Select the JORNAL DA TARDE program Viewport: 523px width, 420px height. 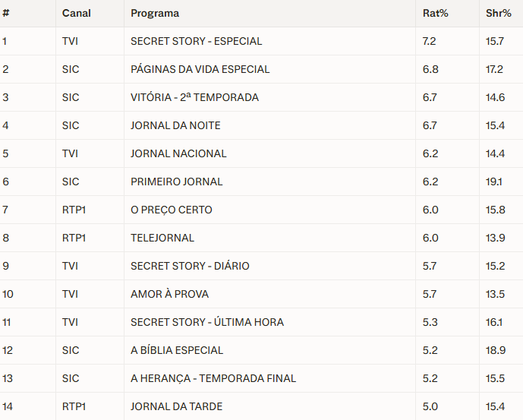175,406
